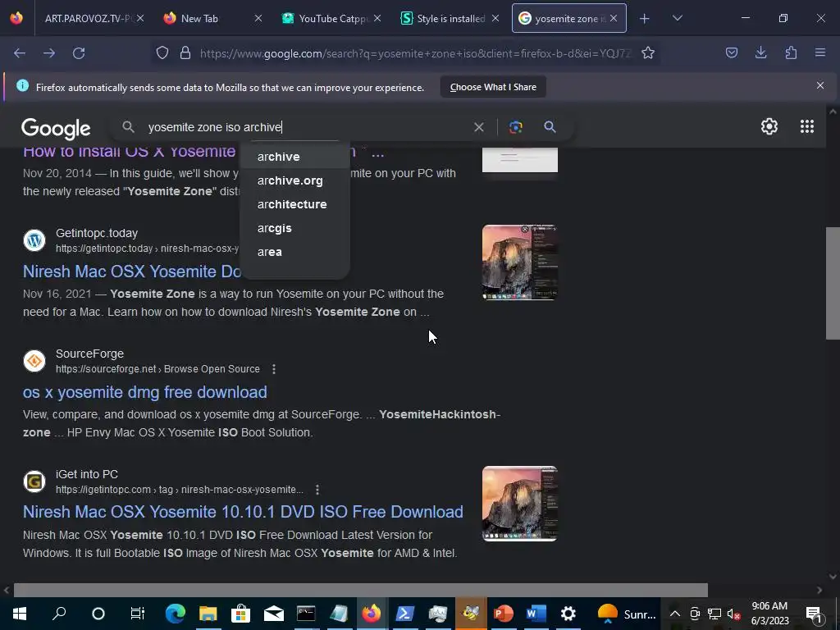Viewport: 840px width, 630px height.
Task: Go forward with the forward arrow
Action: tap(49, 53)
